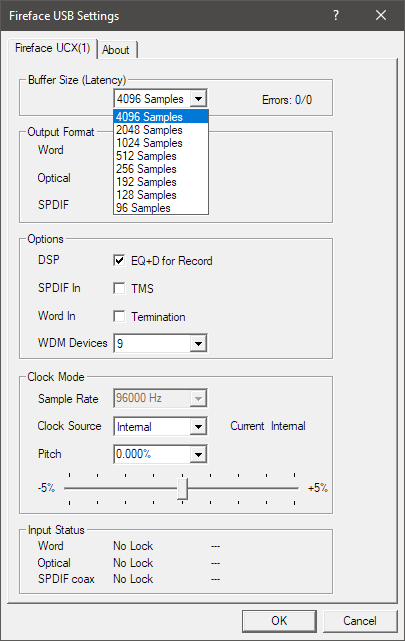Enable Word In Termination checkbox

pos(119,316)
